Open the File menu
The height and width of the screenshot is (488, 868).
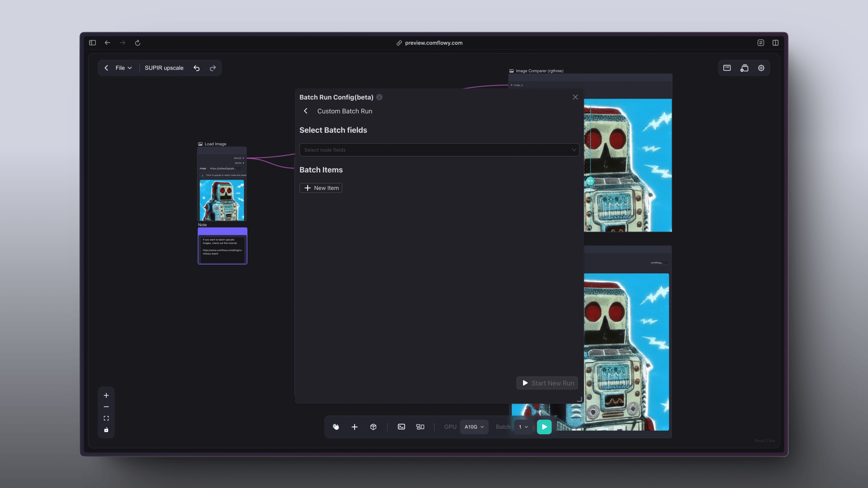click(x=123, y=68)
